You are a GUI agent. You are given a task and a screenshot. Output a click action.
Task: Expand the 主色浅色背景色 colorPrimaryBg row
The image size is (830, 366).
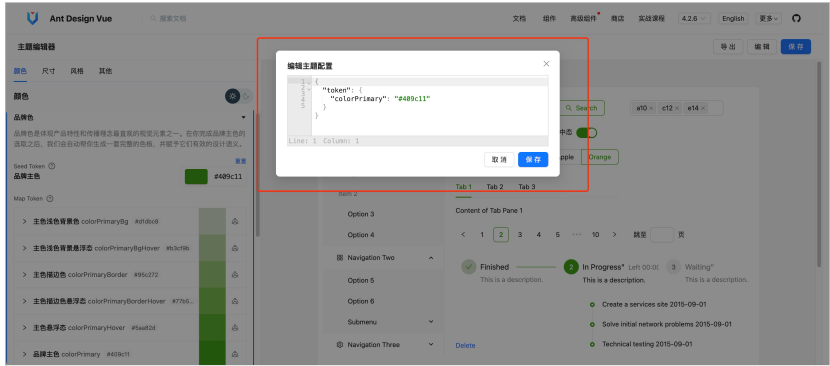click(24, 221)
